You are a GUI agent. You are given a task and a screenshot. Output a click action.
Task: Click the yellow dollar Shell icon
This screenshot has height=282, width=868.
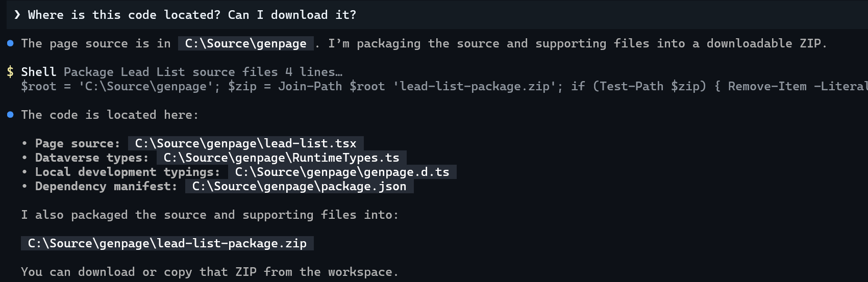point(10,72)
